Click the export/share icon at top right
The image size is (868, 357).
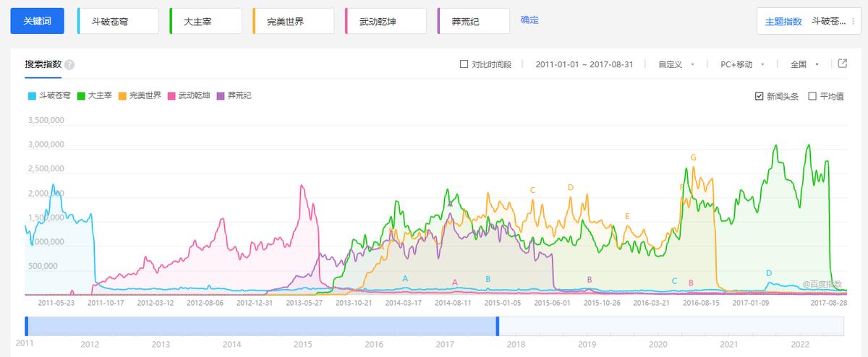[843, 64]
